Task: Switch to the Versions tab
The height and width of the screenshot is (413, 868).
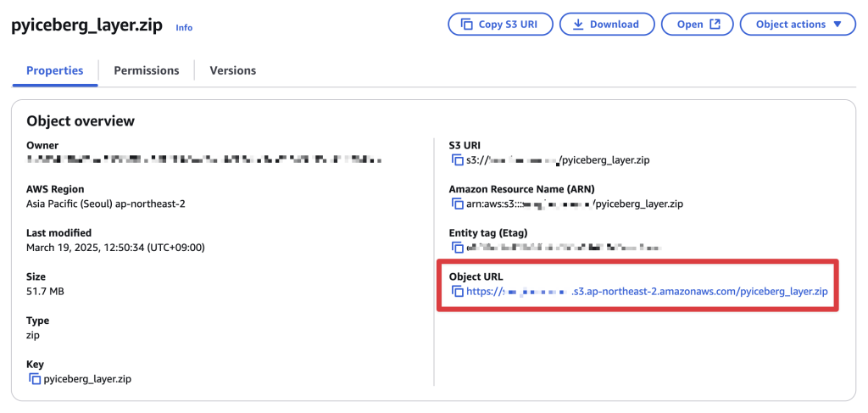Action: (232, 71)
